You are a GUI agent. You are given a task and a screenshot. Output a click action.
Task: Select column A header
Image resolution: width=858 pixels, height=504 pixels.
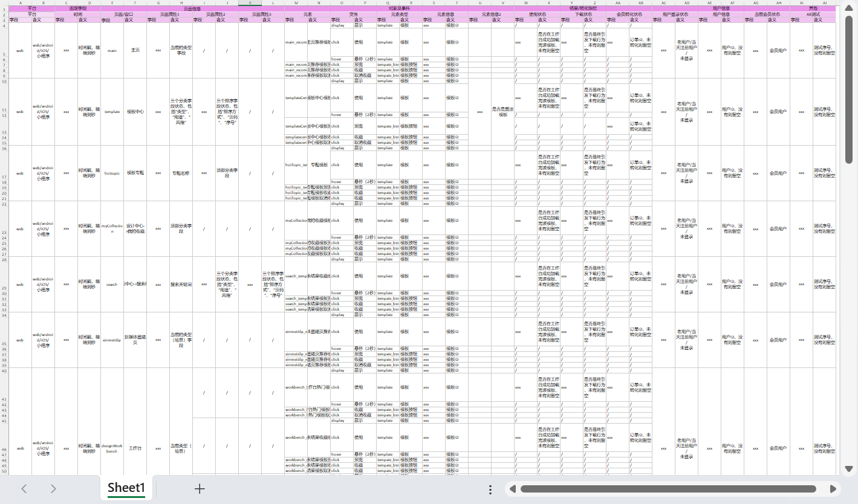click(x=20, y=3)
